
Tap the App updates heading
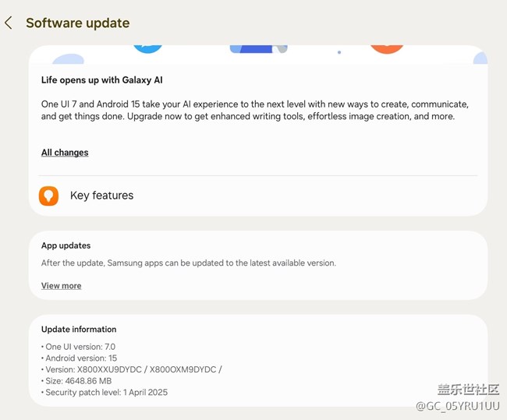66,245
